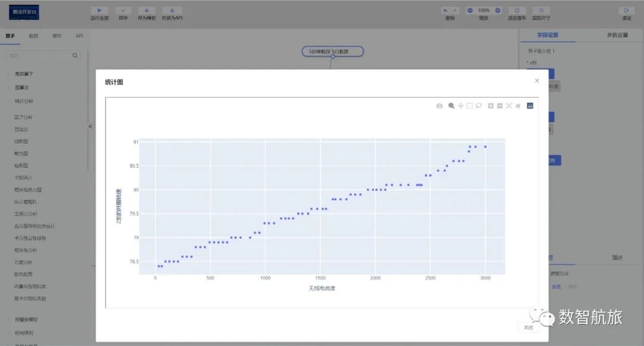Select the 因子分析 operator

click(x=23, y=117)
